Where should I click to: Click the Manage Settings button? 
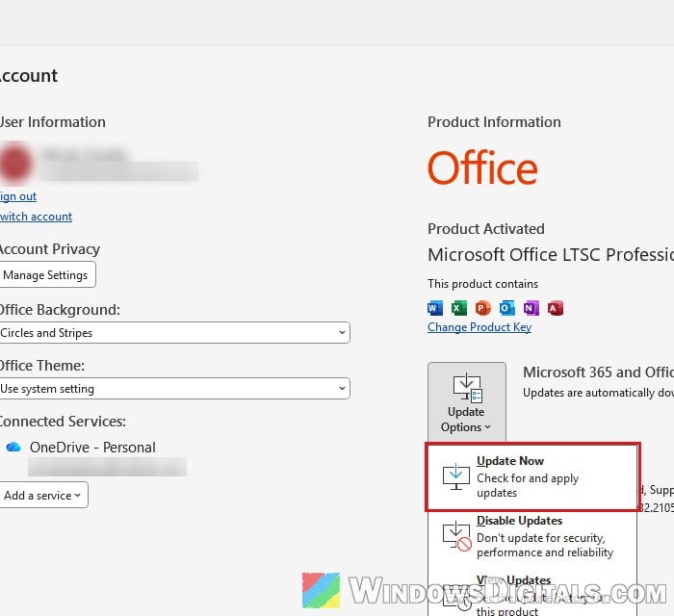click(47, 274)
